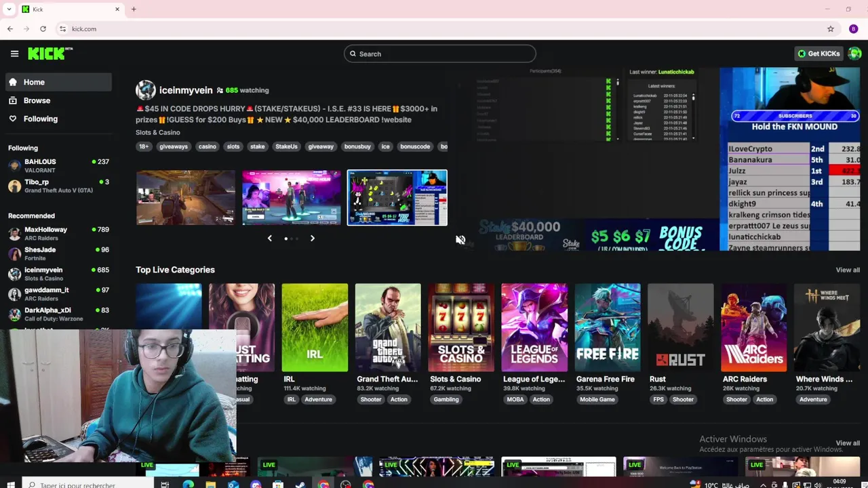The width and height of the screenshot is (868, 488).
Task: Select the bonuscode tag
Action: click(415, 146)
